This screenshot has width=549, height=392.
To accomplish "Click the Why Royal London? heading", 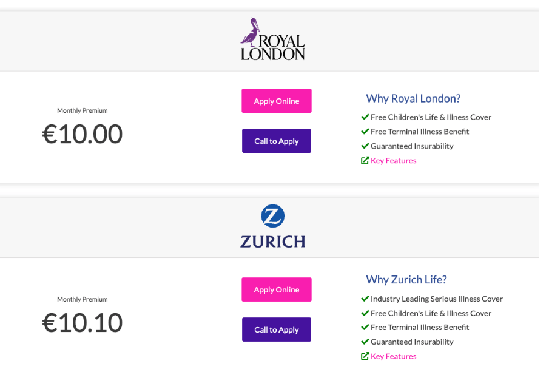I will 413,98.
